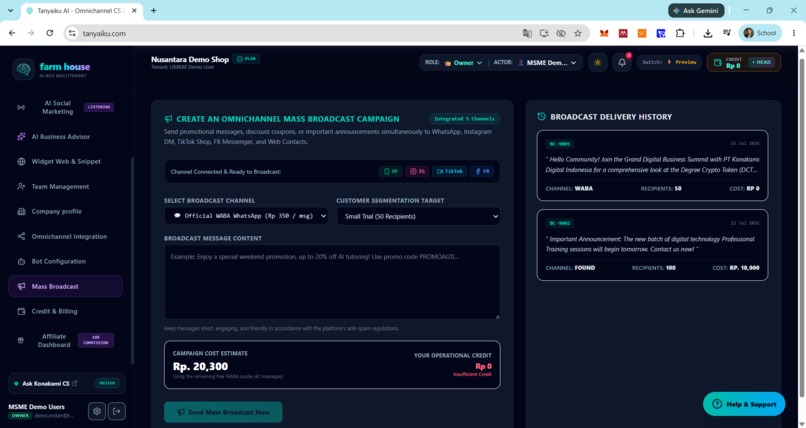Bookmark this page with the star icon
Image resolution: width=806 pixels, height=428 pixels.
578,33
